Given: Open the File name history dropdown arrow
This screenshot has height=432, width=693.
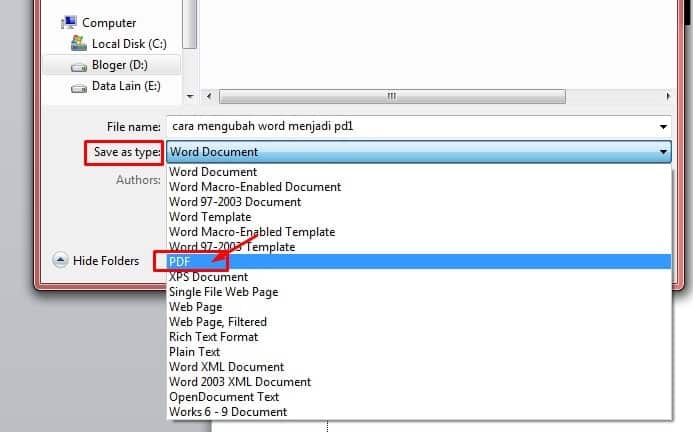Looking at the screenshot, I should coord(663,127).
